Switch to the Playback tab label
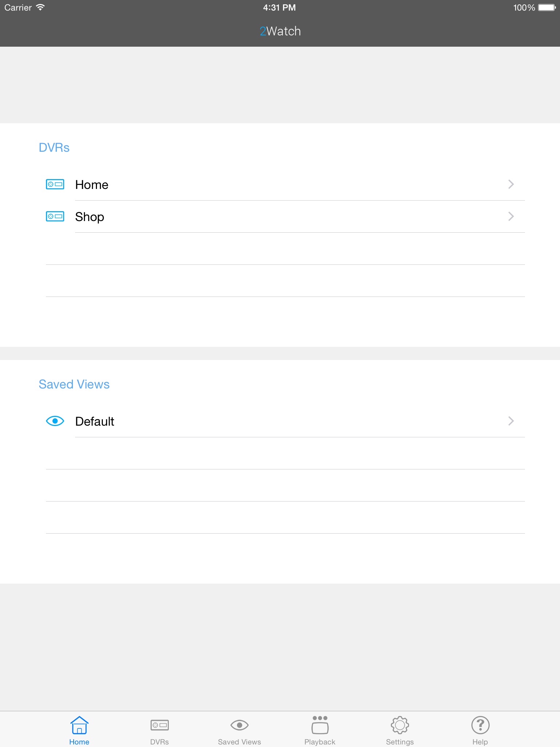The height and width of the screenshot is (747, 560). tap(320, 742)
